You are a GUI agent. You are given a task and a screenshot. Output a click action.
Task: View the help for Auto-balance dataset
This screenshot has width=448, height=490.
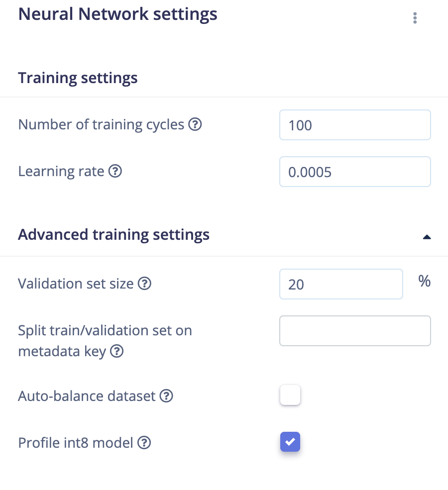point(166,396)
